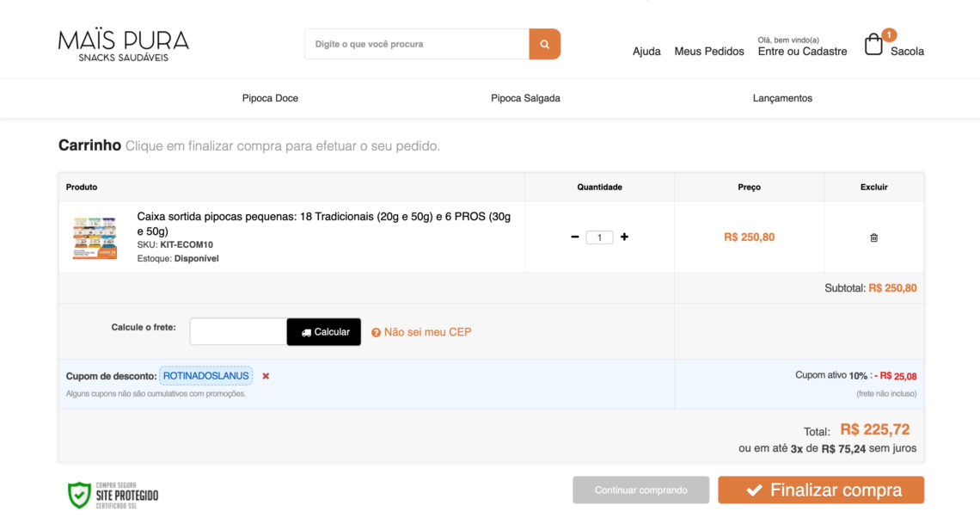Click Finalizar compra button
The width and height of the screenshot is (980, 524).
pos(821,490)
